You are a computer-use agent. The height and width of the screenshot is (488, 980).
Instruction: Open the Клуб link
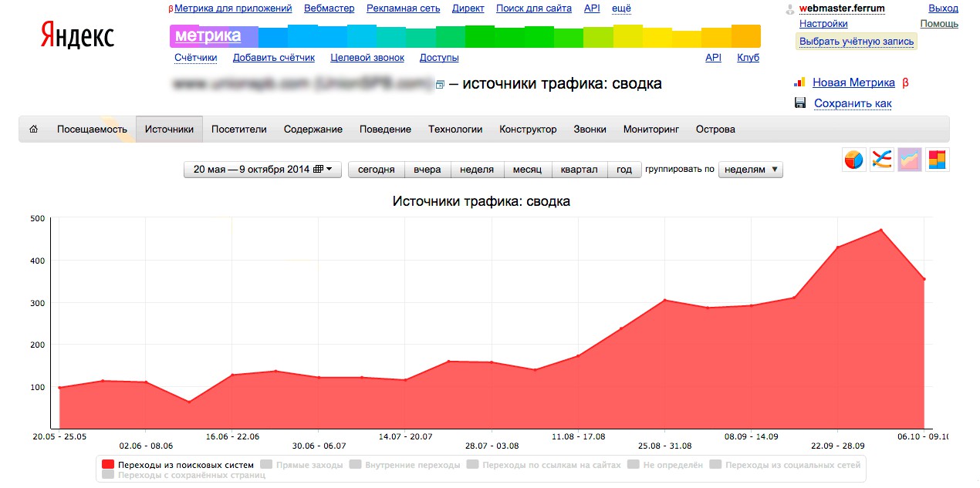pos(748,58)
